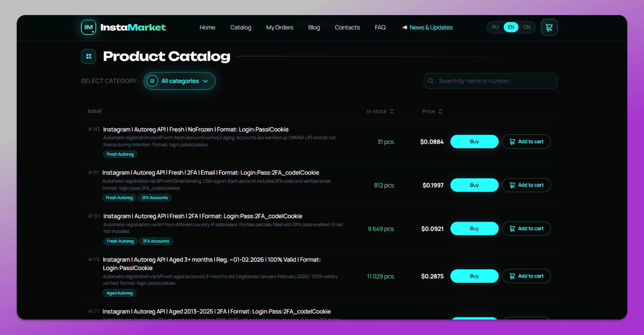
Task: Open the FAQ page
Action: pyautogui.click(x=380, y=27)
